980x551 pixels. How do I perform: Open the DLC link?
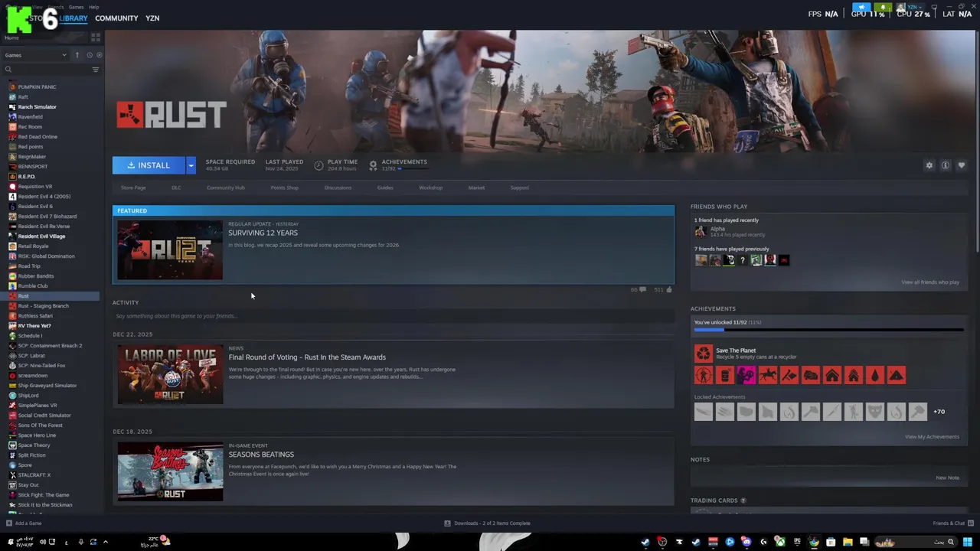176,187
